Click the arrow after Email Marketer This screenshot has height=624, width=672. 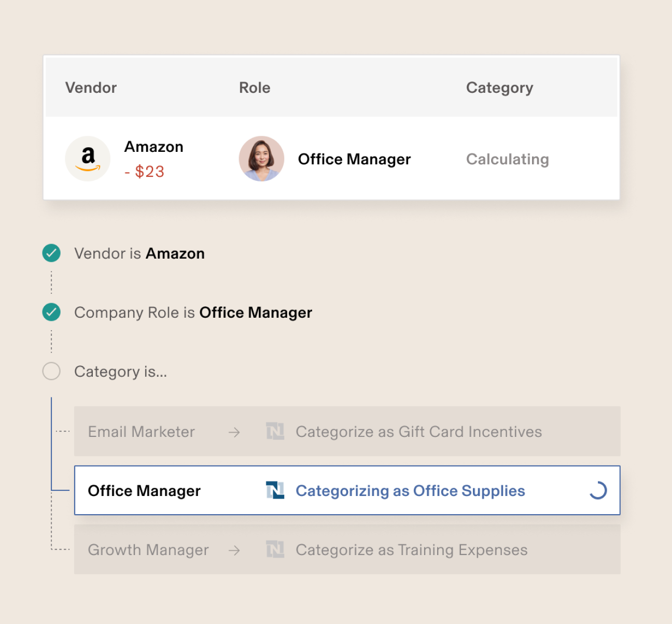point(234,432)
